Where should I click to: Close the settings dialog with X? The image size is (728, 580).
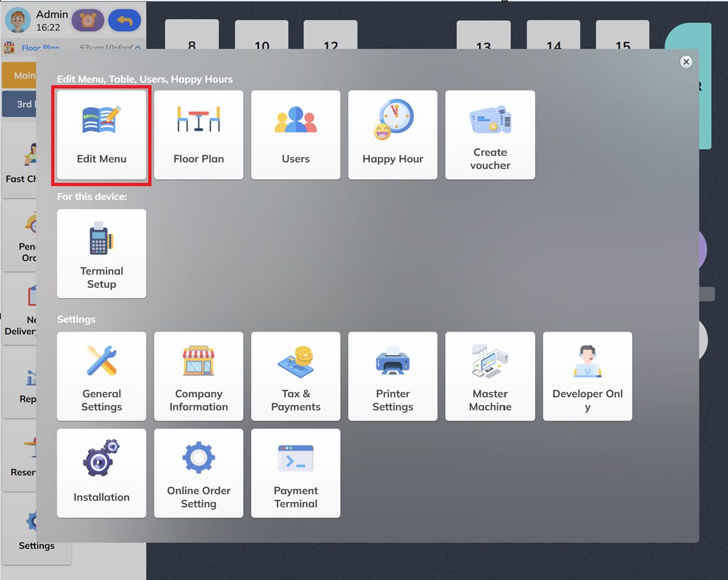coord(686,62)
